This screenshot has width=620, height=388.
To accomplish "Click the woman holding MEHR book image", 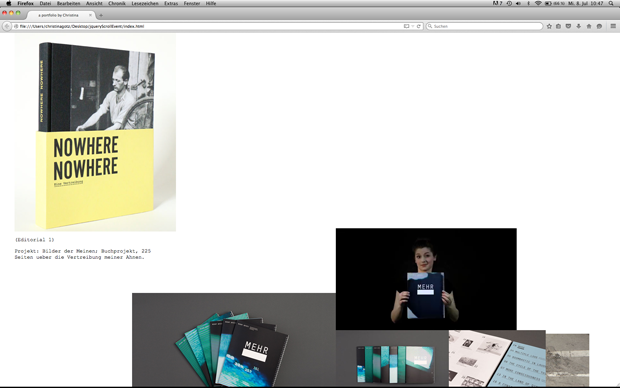I will pos(426,279).
